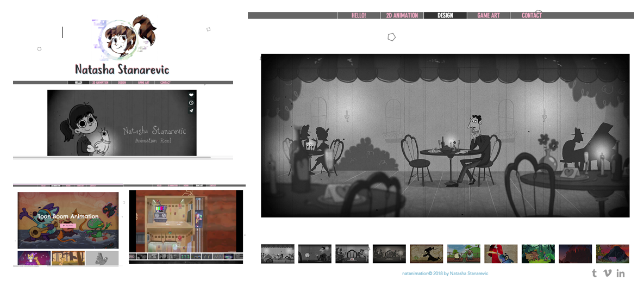Image resolution: width=644 pixels, height=298 pixels.
Task: Select the running black witch silhouette thumbnail
Action: pyautogui.click(x=426, y=253)
